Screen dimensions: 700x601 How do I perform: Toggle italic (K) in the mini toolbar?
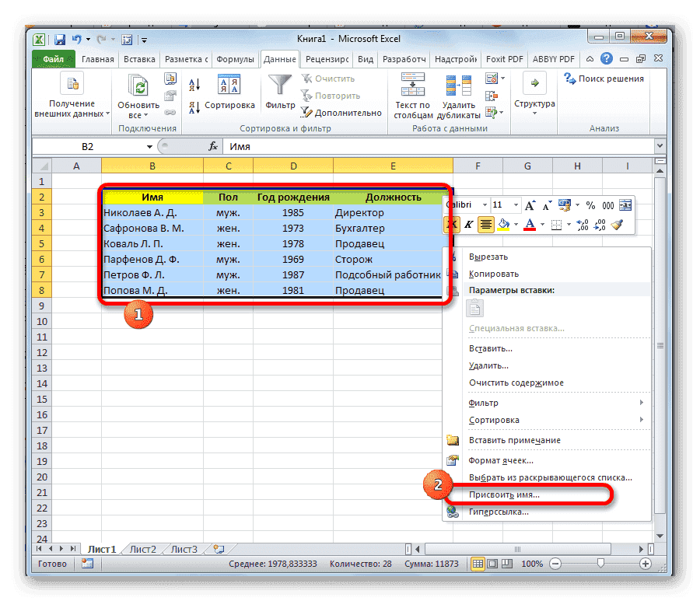click(468, 224)
